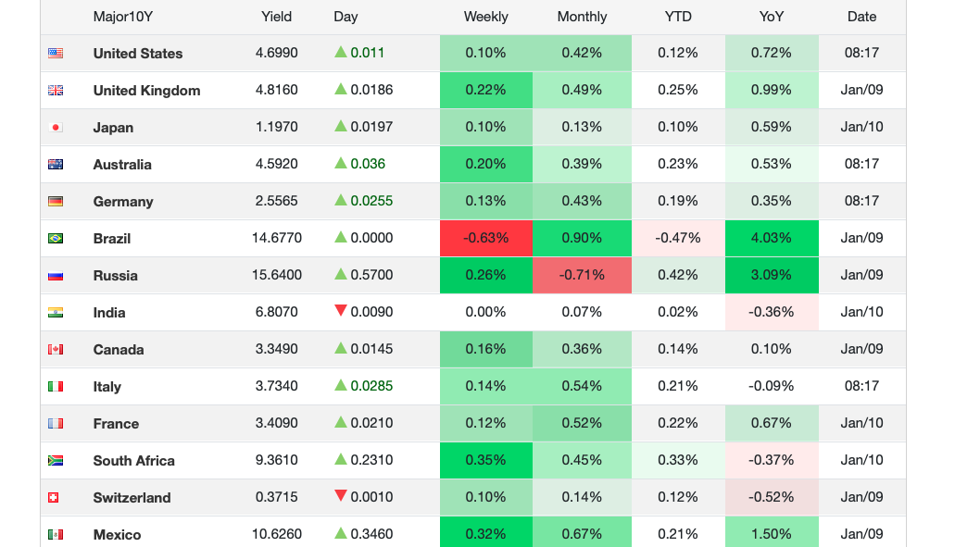Open the Canada bond yield link
This screenshot has width=980, height=547.
click(119, 350)
